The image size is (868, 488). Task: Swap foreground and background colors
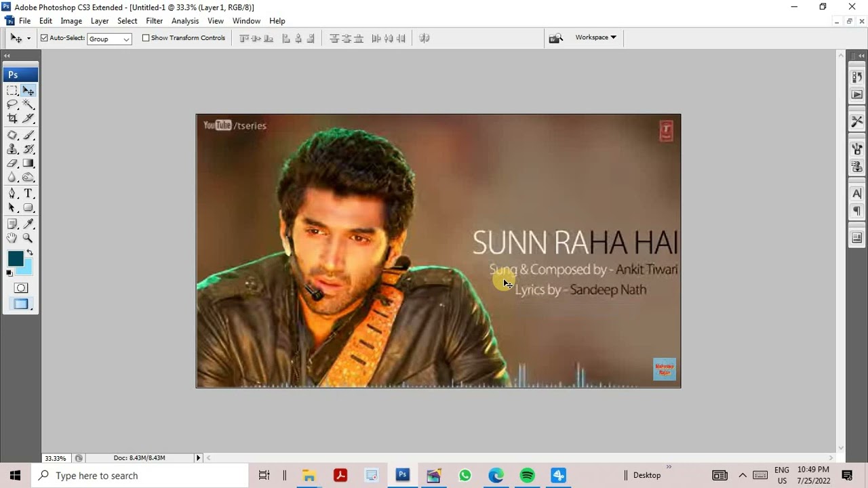pos(29,253)
